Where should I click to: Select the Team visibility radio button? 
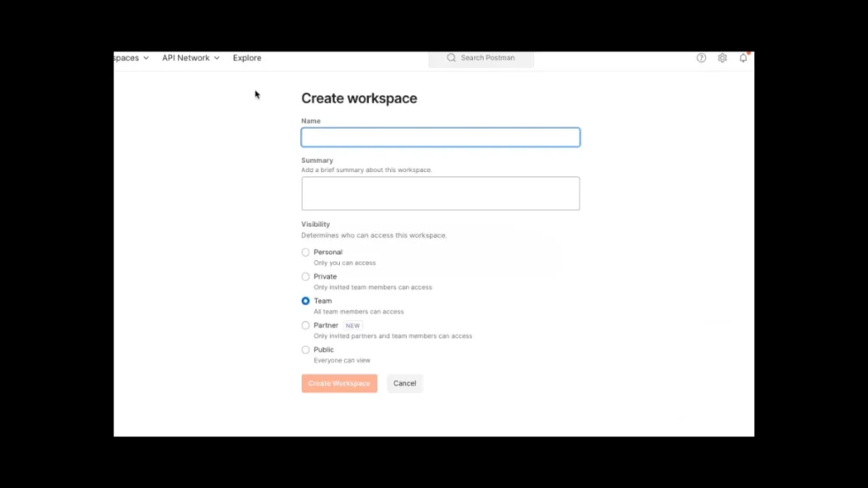click(x=305, y=301)
